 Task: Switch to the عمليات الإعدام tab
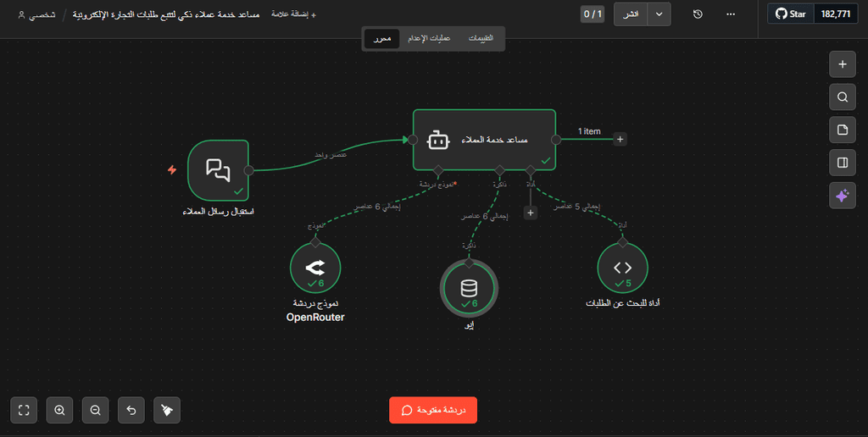tap(428, 39)
